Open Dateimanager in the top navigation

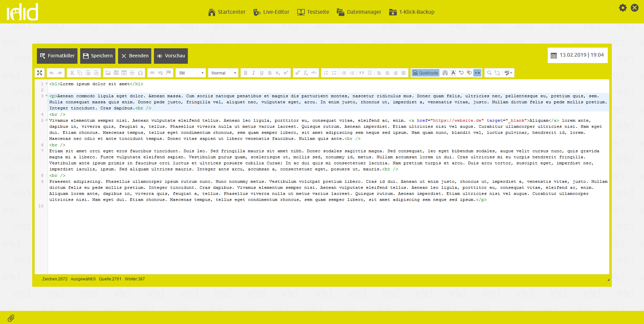[359, 12]
